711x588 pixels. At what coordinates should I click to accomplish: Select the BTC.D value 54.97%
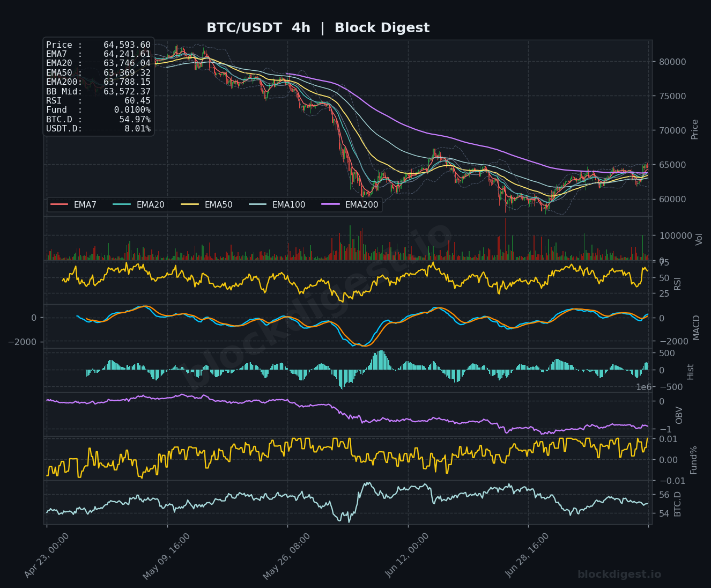click(x=135, y=120)
